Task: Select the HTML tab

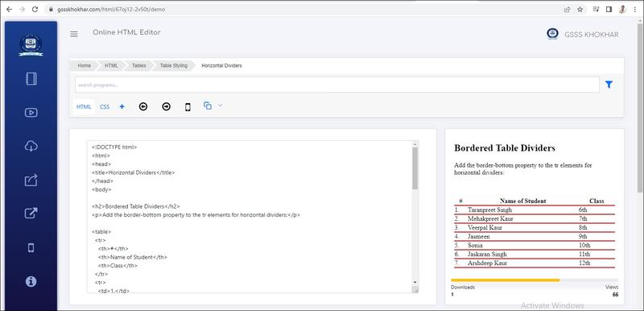Action: 84,107
